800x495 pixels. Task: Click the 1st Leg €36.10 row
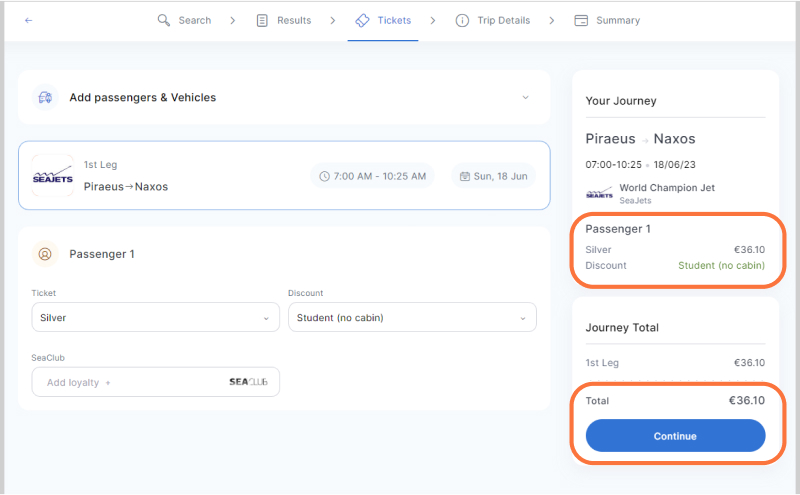pos(675,363)
